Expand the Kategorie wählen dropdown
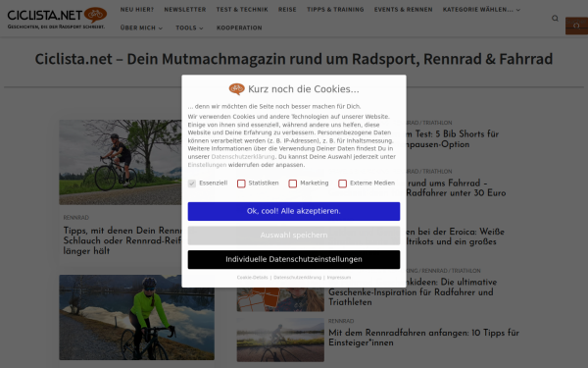Image resolution: width=588 pixels, height=368 pixels. [x=481, y=10]
